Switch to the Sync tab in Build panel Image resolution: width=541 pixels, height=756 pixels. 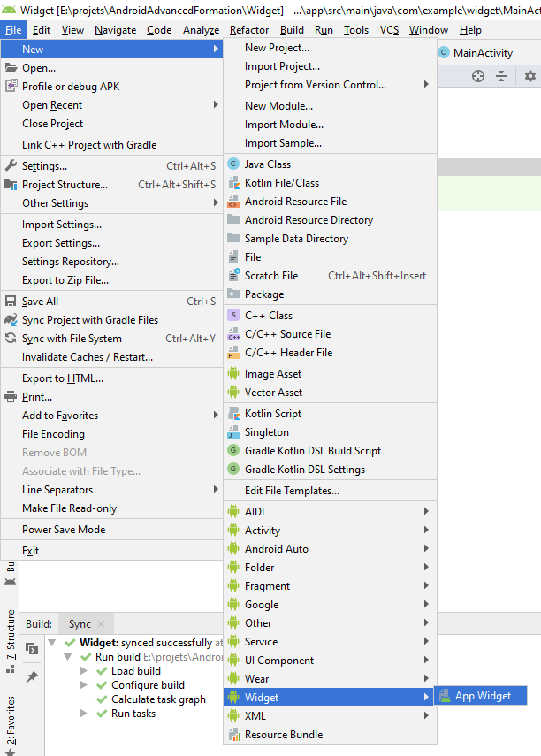click(80, 624)
